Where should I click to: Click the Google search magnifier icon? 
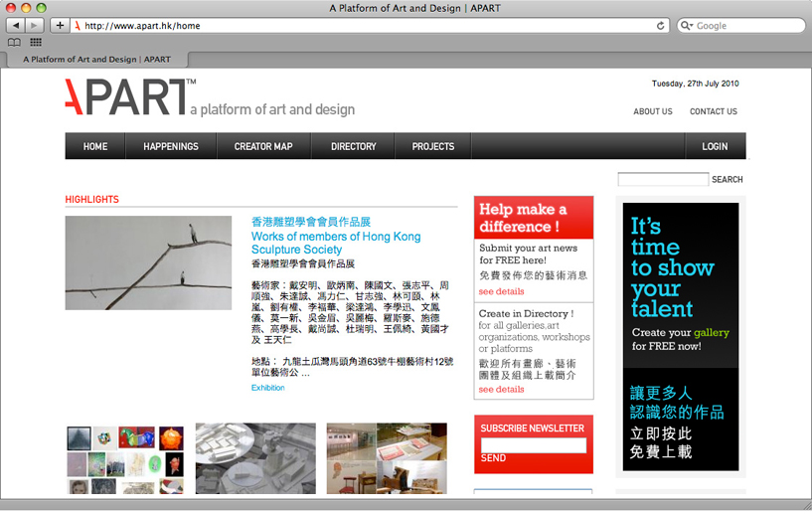click(686, 26)
